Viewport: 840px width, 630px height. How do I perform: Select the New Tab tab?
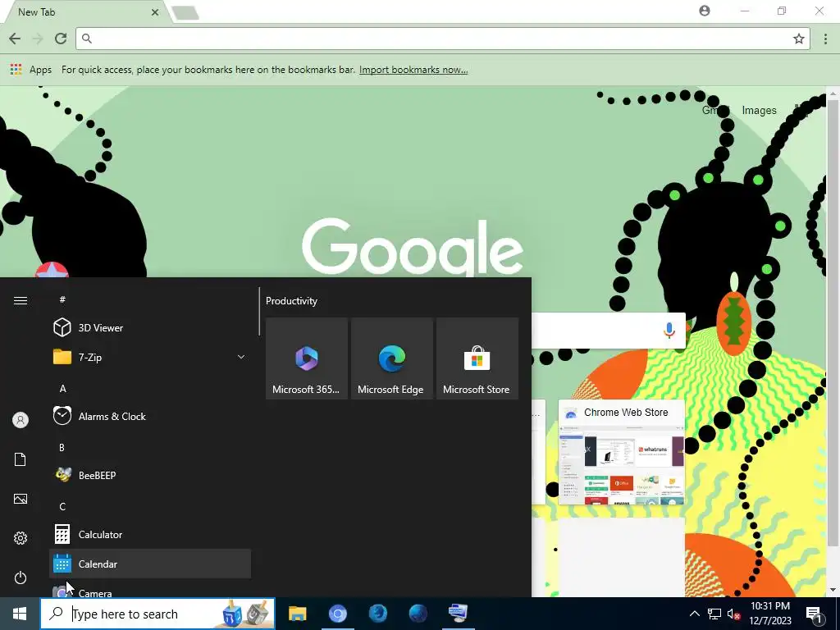85,11
